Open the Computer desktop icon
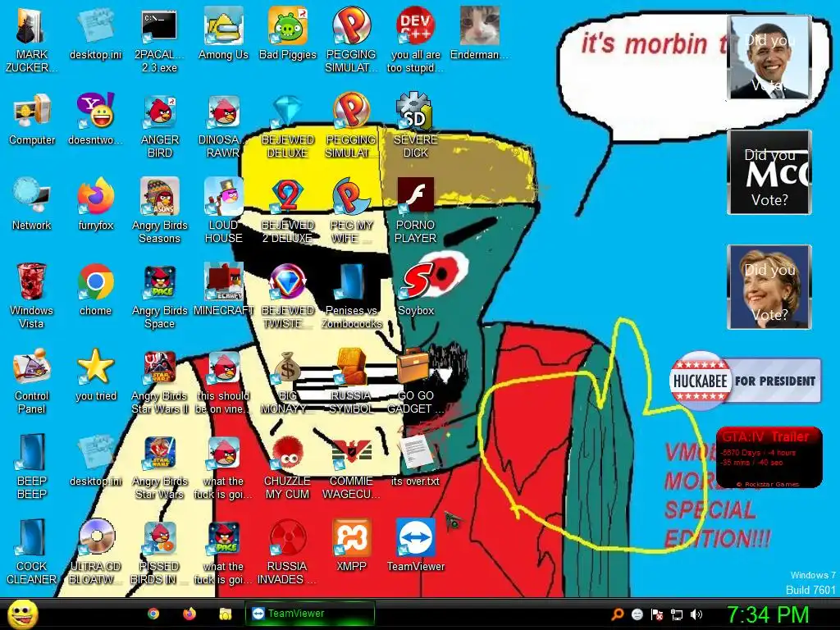This screenshot has width=840, height=630. point(32,119)
